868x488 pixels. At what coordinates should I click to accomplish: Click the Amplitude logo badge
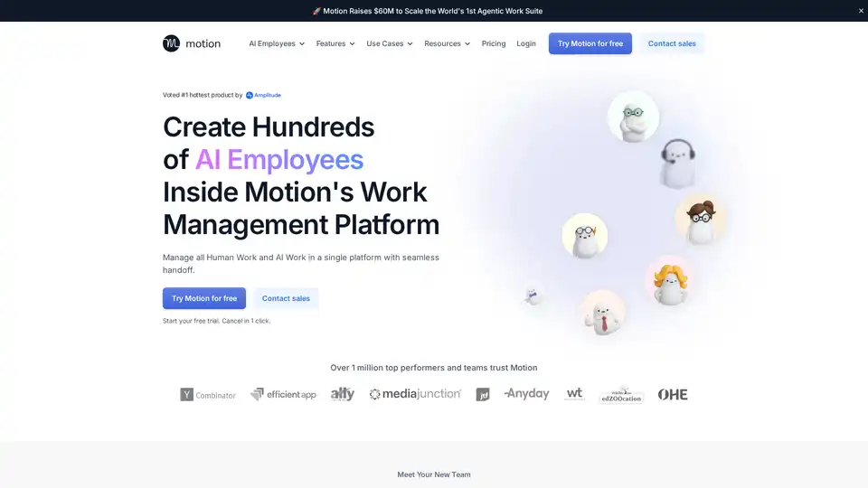pos(263,95)
